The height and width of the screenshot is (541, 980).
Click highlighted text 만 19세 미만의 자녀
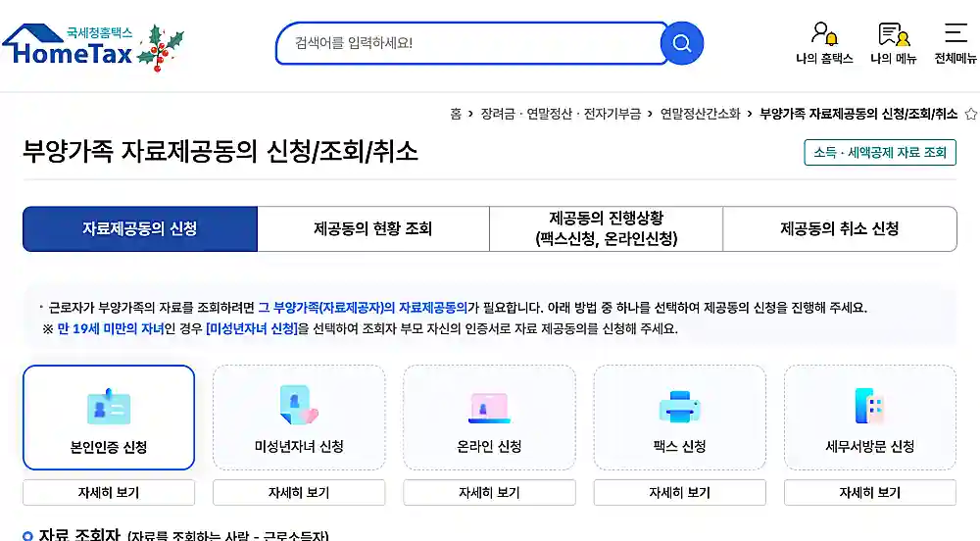point(111,328)
